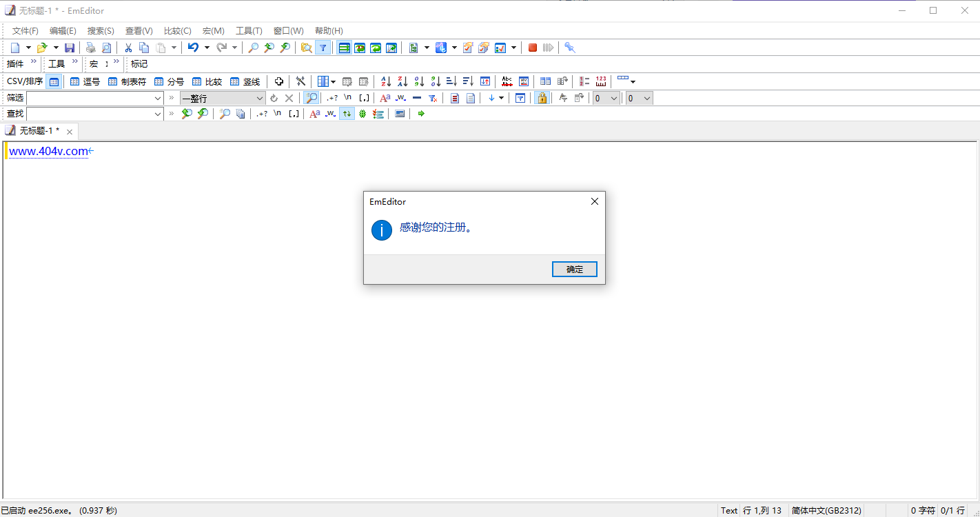
Task: Switch to 分号 semicolon-separated mode
Action: (x=169, y=81)
